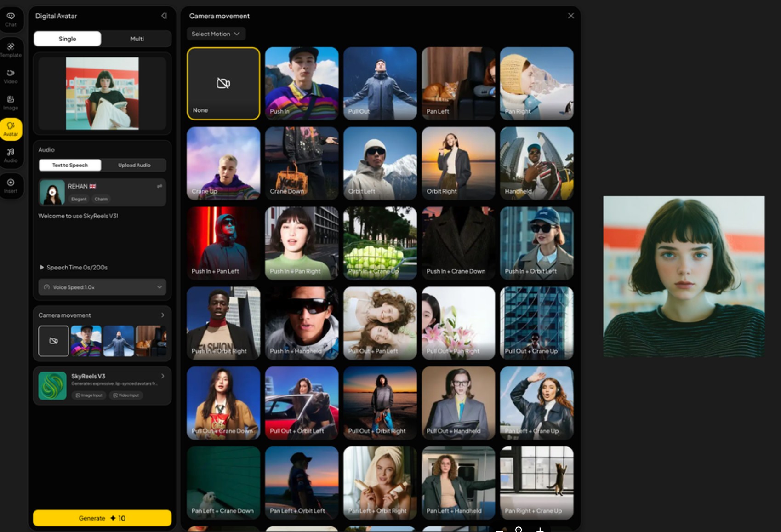Open the Audio tool in the sidebar
This screenshot has height=532, width=781.
point(11,155)
